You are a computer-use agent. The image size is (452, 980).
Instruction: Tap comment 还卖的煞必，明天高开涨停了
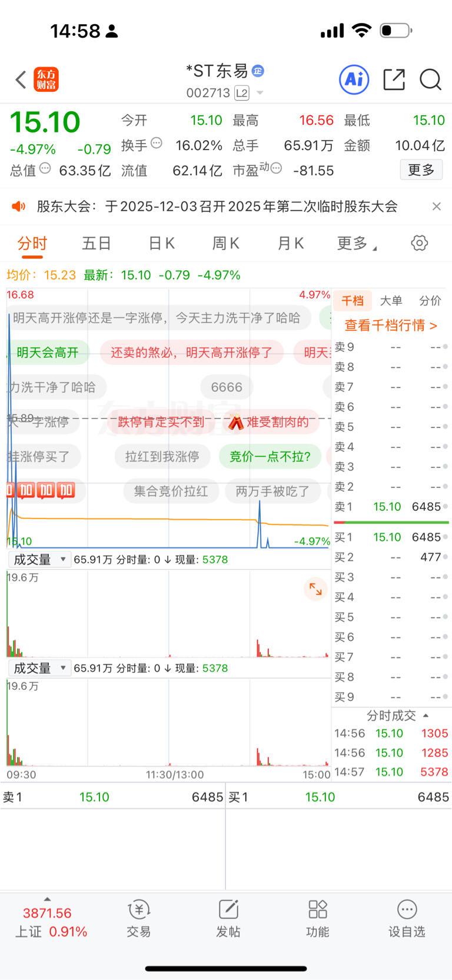[x=192, y=353]
